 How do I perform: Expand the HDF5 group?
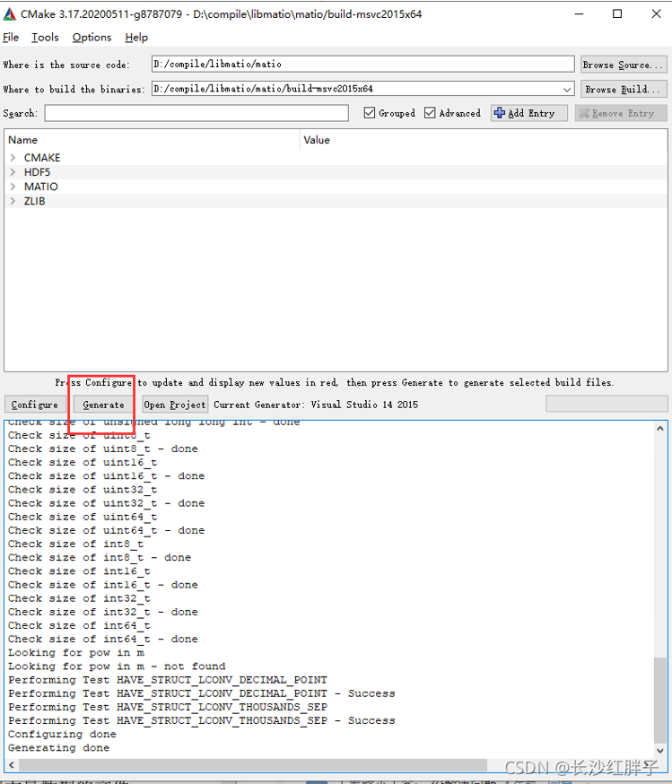coord(13,172)
